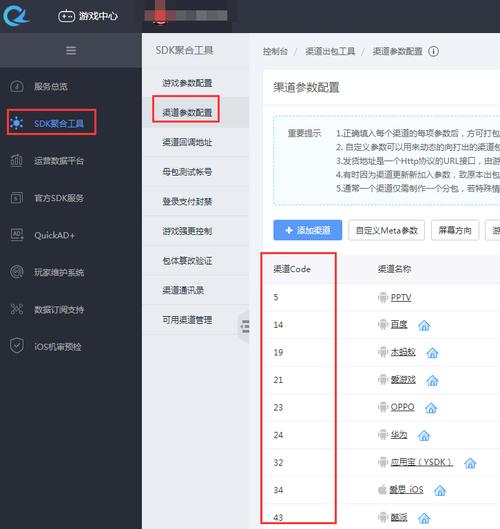Open the 应用宝（YSDK）channel link
The width and height of the screenshot is (500, 529).
pos(422,462)
